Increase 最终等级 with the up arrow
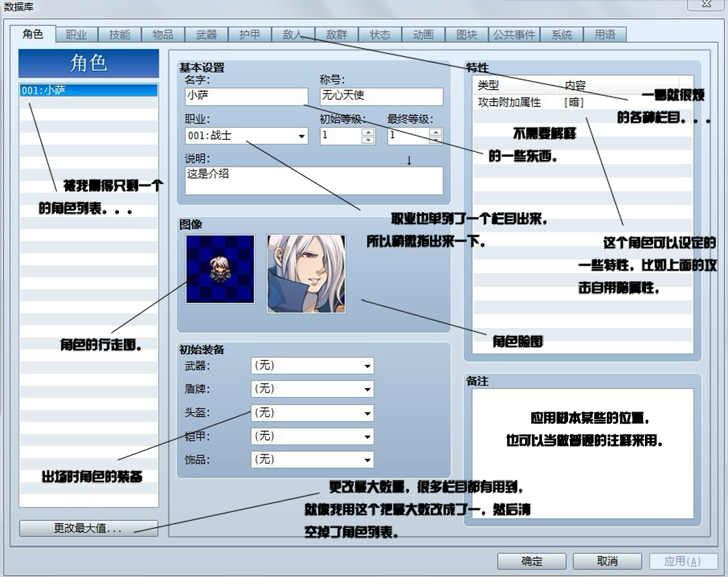 [435, 133]
